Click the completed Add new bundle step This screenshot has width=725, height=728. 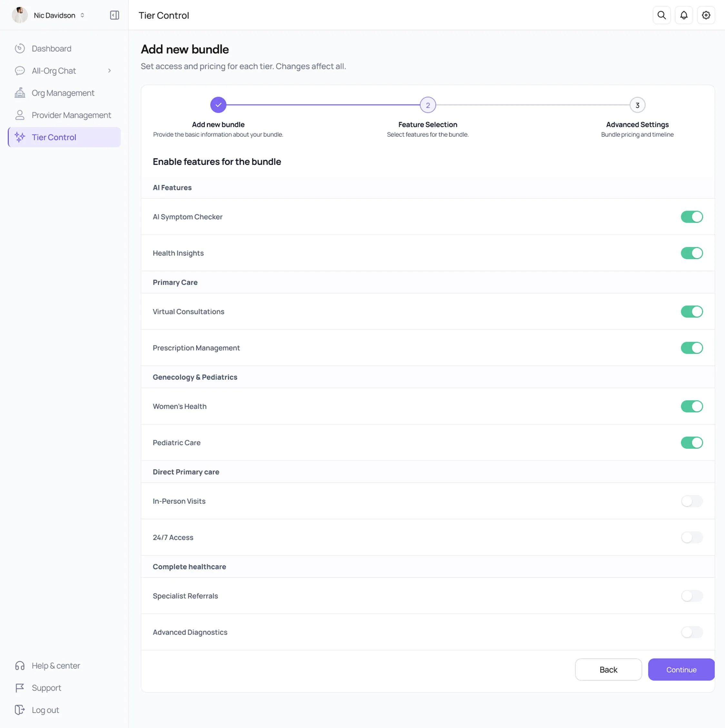click(x=218, y=105)
